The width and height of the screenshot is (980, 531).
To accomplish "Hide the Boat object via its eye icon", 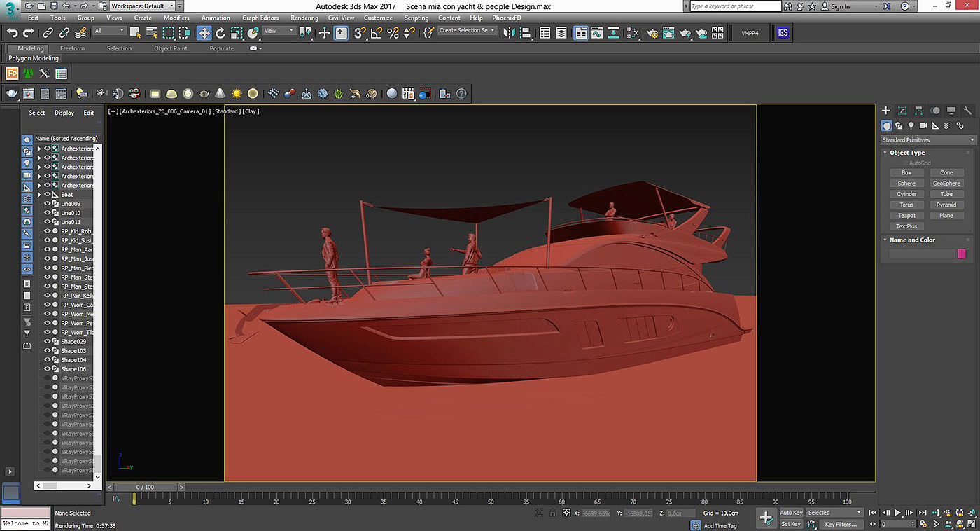I will (48, 195).
